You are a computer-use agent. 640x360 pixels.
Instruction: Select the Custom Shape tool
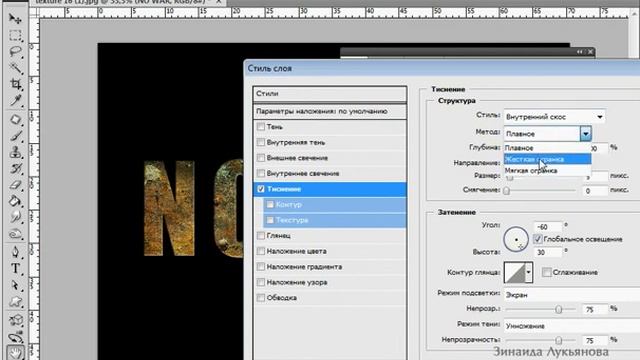[15, 302]
